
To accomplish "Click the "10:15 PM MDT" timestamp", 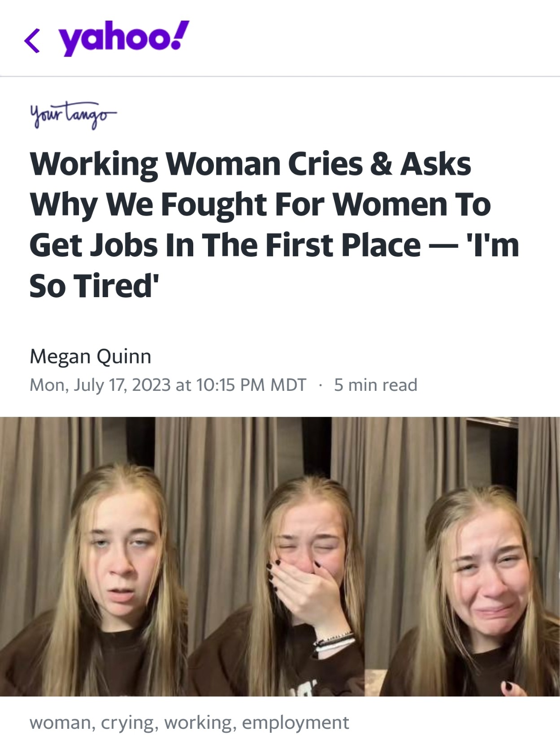I will 251,385.
